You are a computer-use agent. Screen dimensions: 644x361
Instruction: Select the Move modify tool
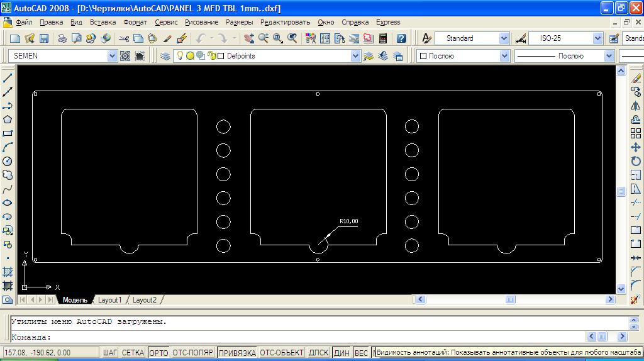click(636, 147)
